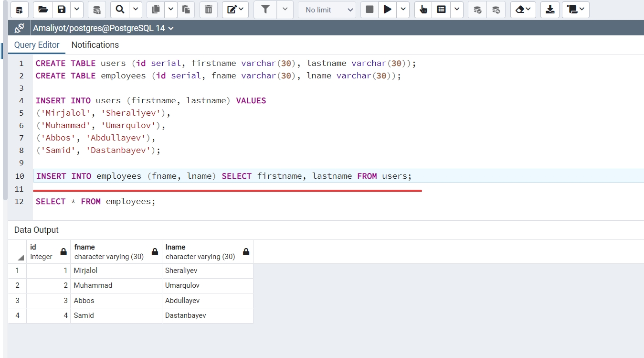Expand the Clear eraser dropdown
This screenshot has height=358, width=644.
[x=523, y=10]
